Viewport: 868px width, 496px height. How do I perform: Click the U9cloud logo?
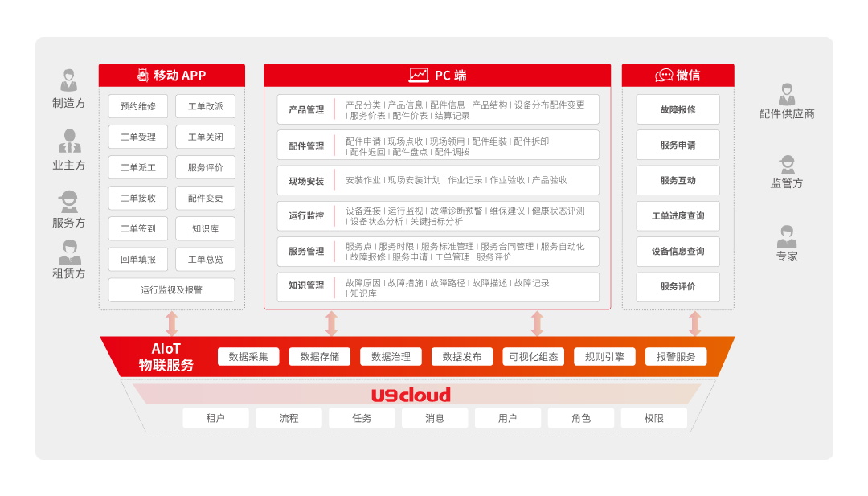click(411, 395)
